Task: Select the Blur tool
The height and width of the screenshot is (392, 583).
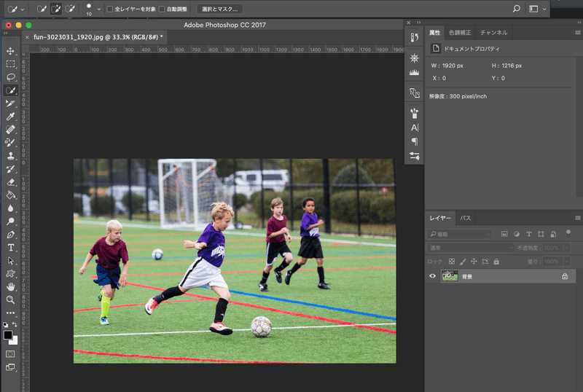Action: tap(10, 208)
